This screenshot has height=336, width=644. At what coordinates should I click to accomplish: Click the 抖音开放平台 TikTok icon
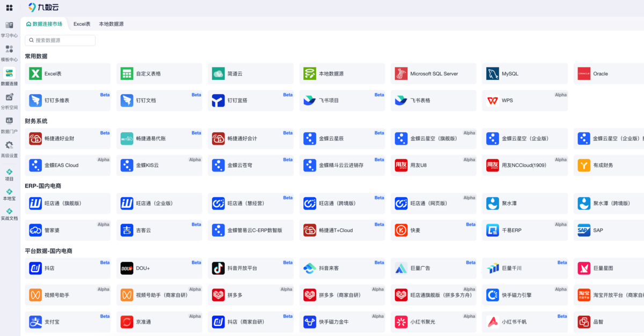click(x=218, y=268)
